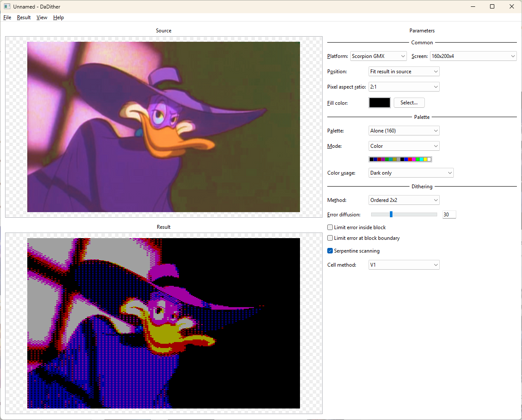Click the Source image preview
Image resolution: width=522 pixels, height=420 pixels.
click(x=164, y=127)
